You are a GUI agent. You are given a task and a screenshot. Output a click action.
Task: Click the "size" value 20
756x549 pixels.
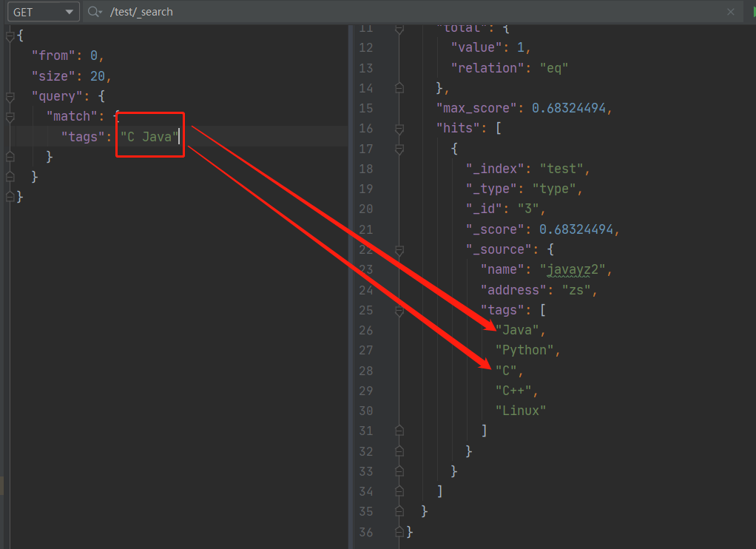[98, 76]
